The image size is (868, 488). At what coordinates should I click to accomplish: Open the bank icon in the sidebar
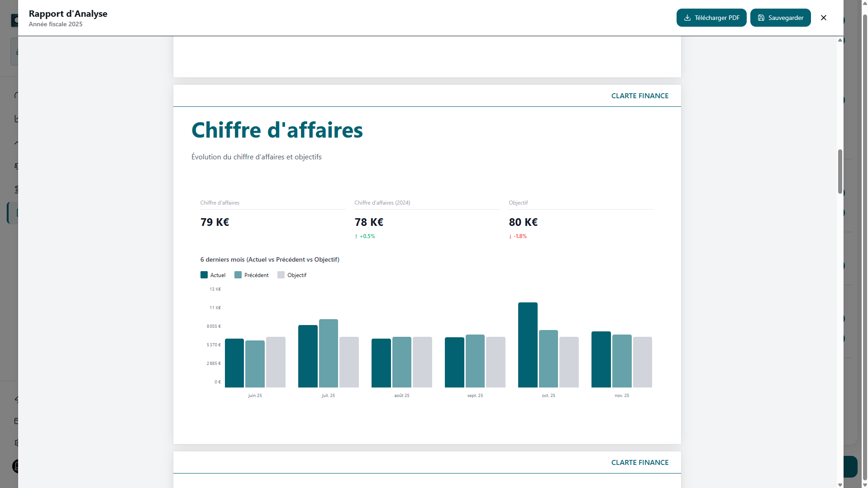pos(16,189)
